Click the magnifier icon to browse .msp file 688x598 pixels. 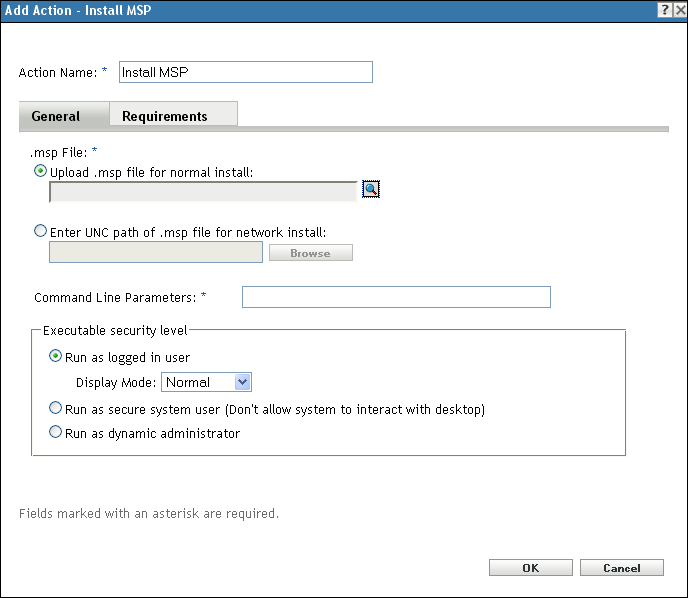tap(370, 191)
